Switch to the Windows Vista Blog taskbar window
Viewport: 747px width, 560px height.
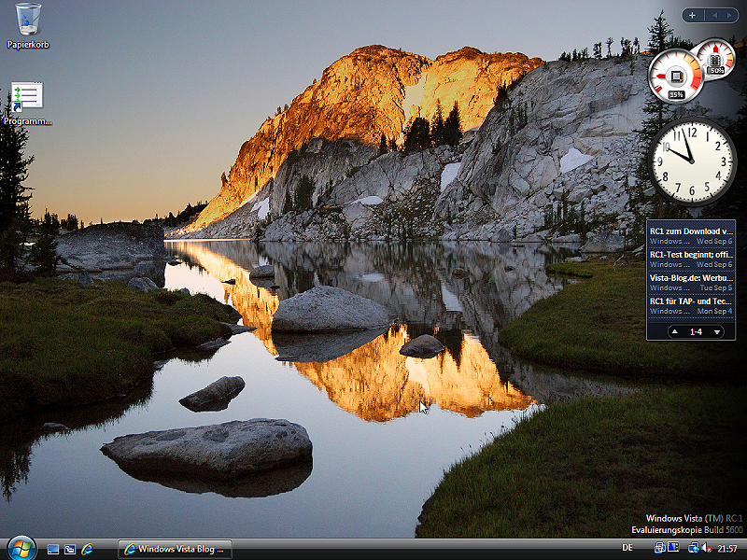tap(175, 549)
